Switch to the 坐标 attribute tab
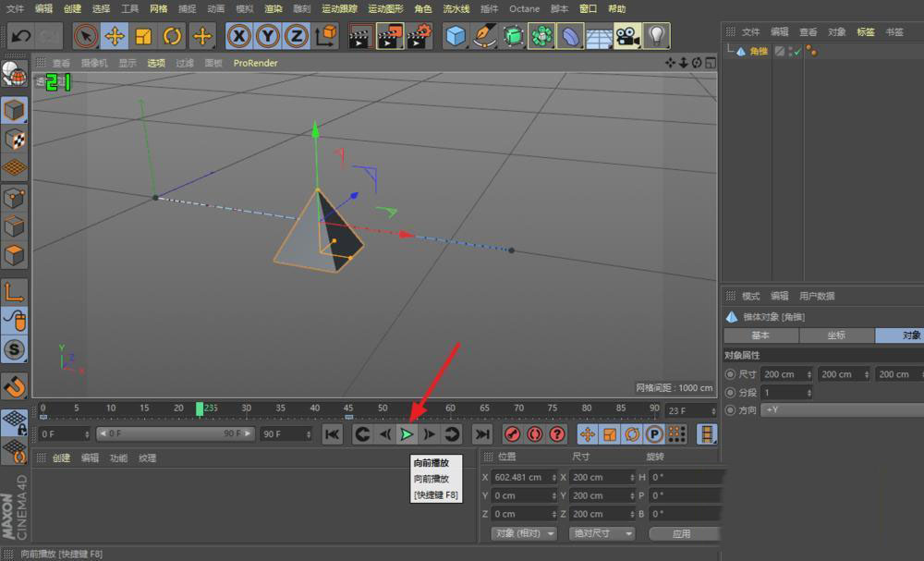 tap(836, 335)
